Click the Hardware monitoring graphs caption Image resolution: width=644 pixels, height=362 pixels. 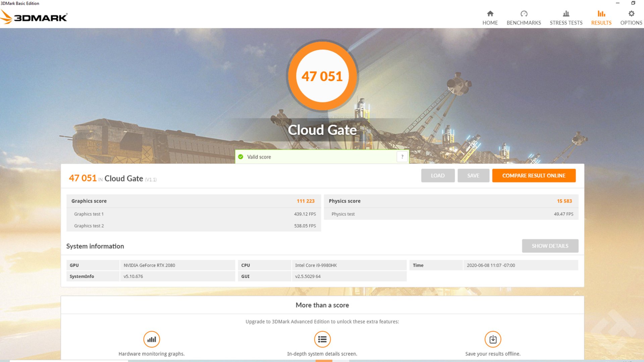pos(152,354)
